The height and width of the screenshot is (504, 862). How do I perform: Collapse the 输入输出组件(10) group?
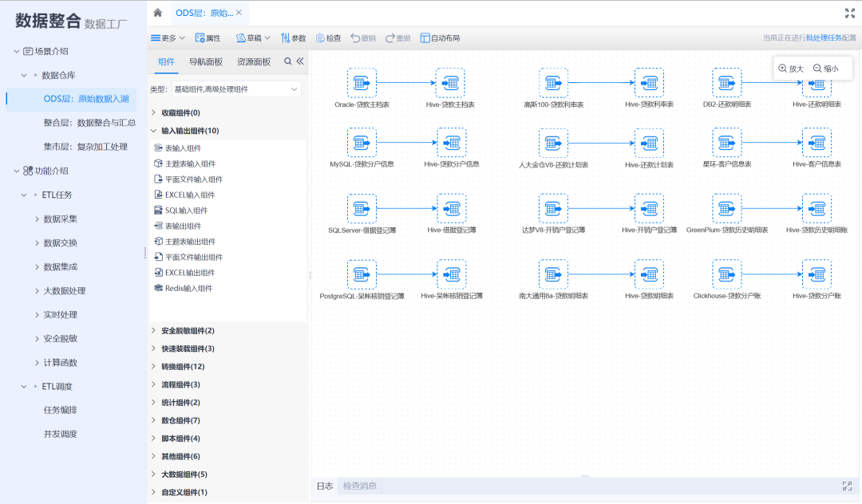(x=189, y=131)
